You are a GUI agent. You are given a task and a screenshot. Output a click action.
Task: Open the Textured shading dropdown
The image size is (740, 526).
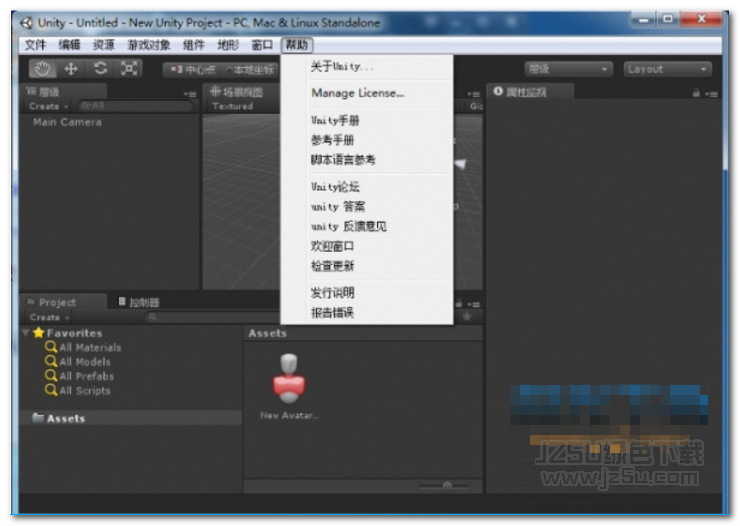coord(233,107)
